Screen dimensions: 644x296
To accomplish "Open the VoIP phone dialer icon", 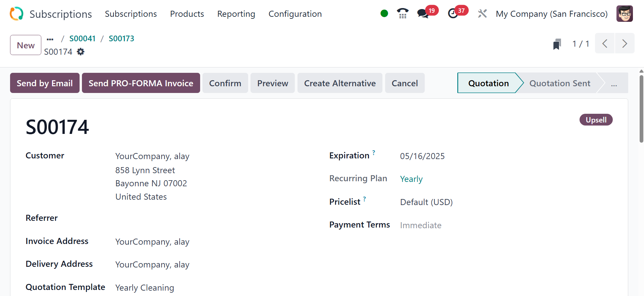I will coord(403,13).
